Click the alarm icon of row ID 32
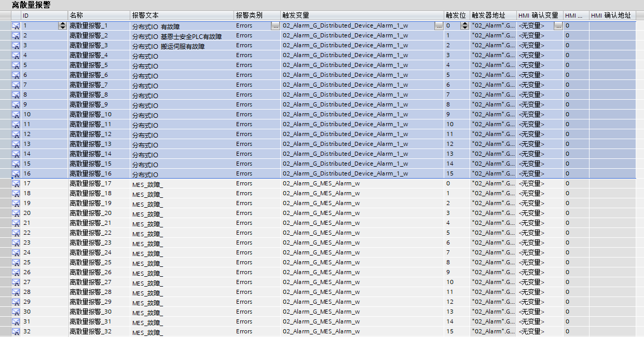 coord(16,331)
